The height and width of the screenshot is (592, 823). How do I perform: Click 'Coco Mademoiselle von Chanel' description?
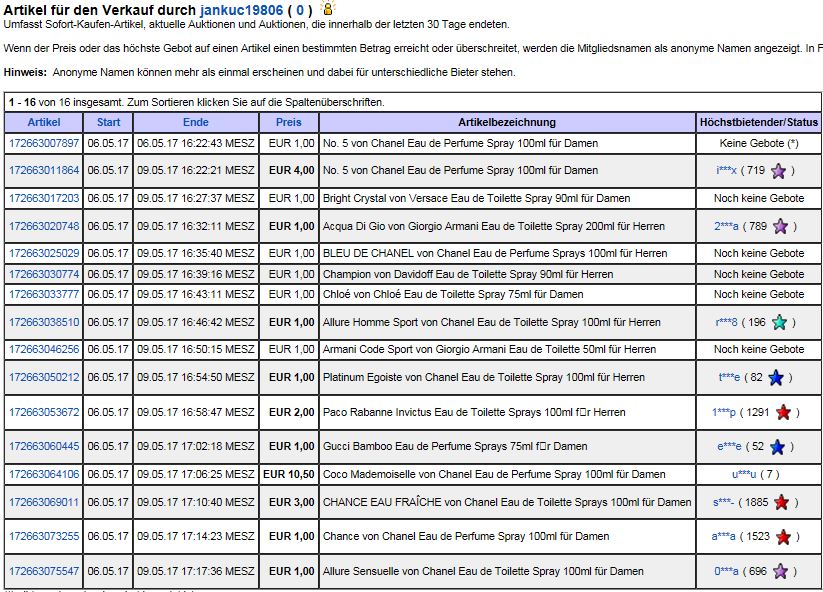[x=494, y=474]
